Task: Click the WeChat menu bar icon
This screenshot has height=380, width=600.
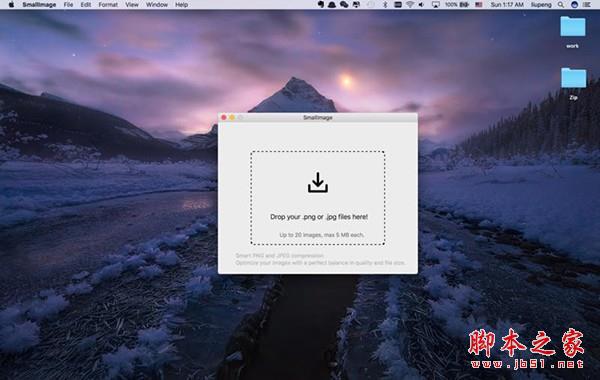Action: coord(344,5)
